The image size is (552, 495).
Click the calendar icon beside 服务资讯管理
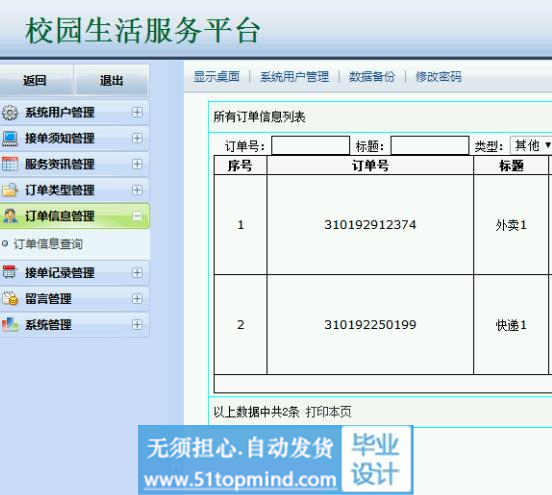click(x=10, y=164)
